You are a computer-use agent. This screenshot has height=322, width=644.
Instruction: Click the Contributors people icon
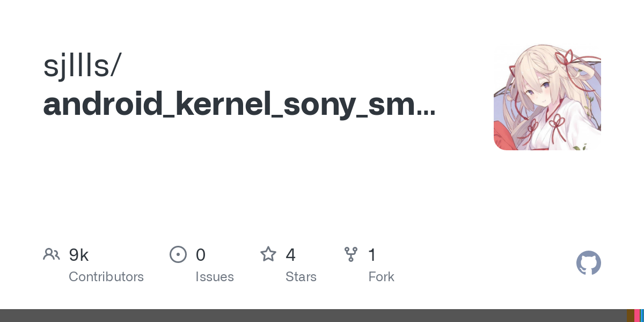pyautogui.click(x=52, y=254)
